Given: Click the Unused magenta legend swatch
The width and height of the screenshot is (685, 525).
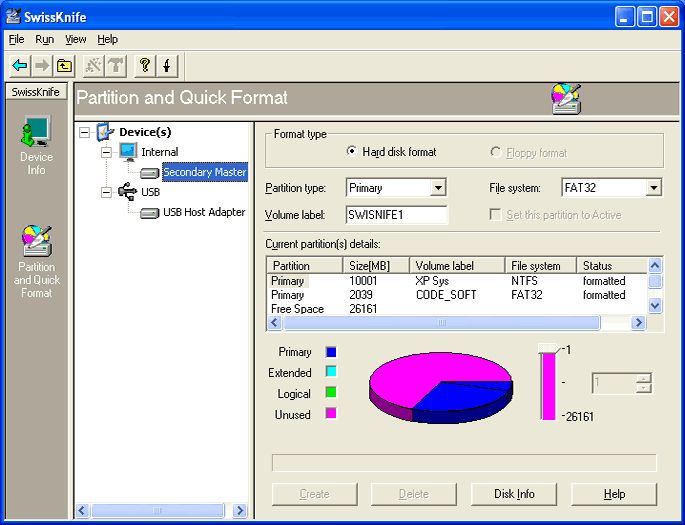Looking at the screenshot, I should tap(331, 413).
